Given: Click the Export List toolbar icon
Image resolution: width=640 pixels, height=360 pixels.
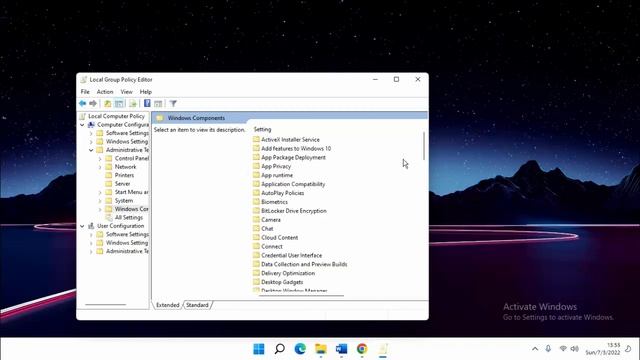Looking at the screenshot, I should [133, 104].
